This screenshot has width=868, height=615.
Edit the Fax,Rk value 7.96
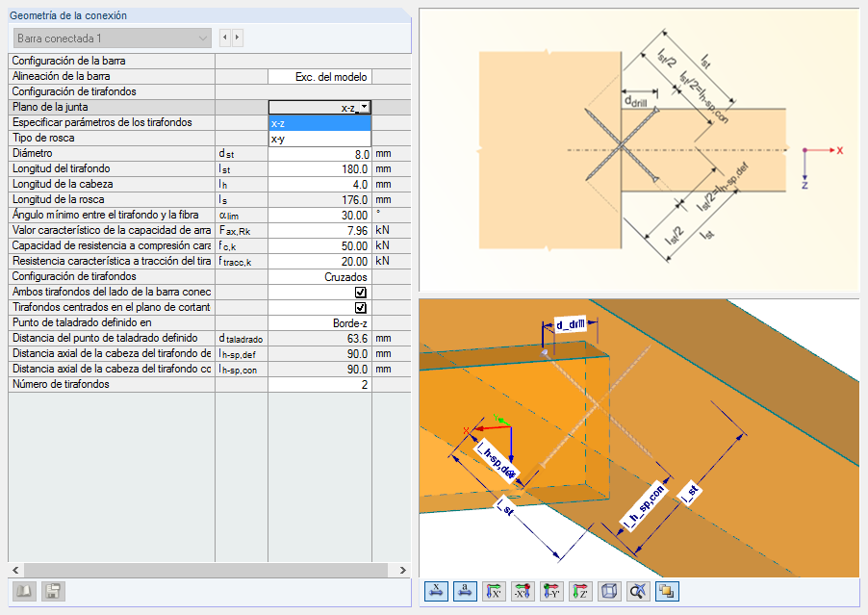click(319, 231)
